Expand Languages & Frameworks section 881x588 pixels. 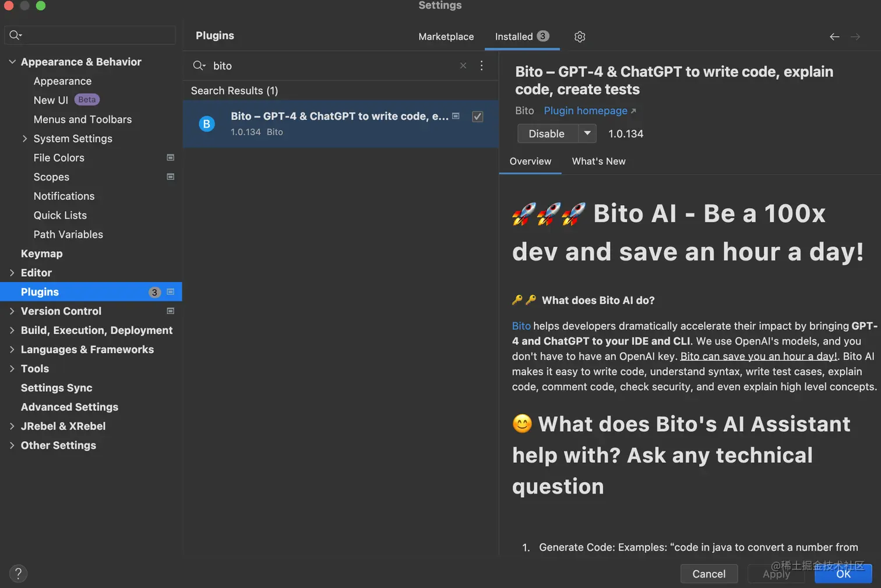pos(12,350)
